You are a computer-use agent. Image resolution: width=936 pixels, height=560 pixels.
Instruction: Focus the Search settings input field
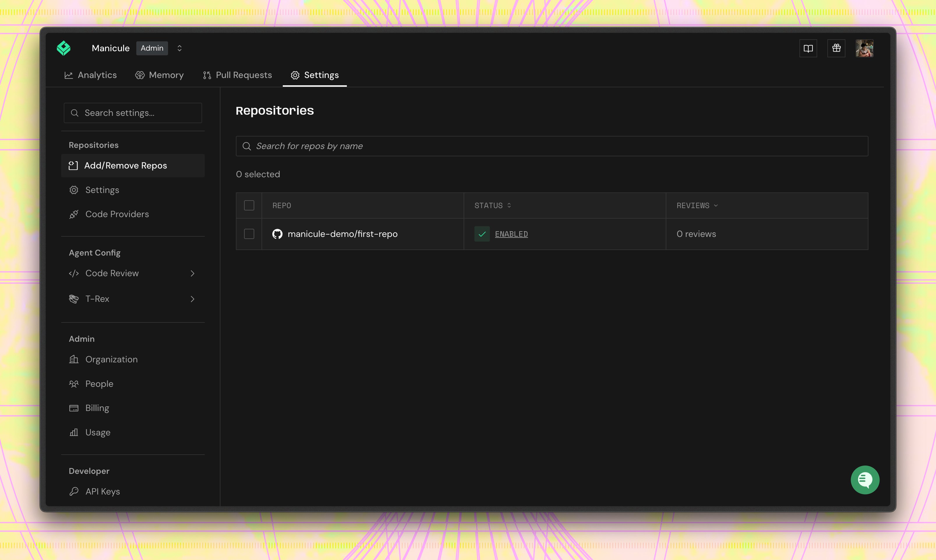pos(133,113)
